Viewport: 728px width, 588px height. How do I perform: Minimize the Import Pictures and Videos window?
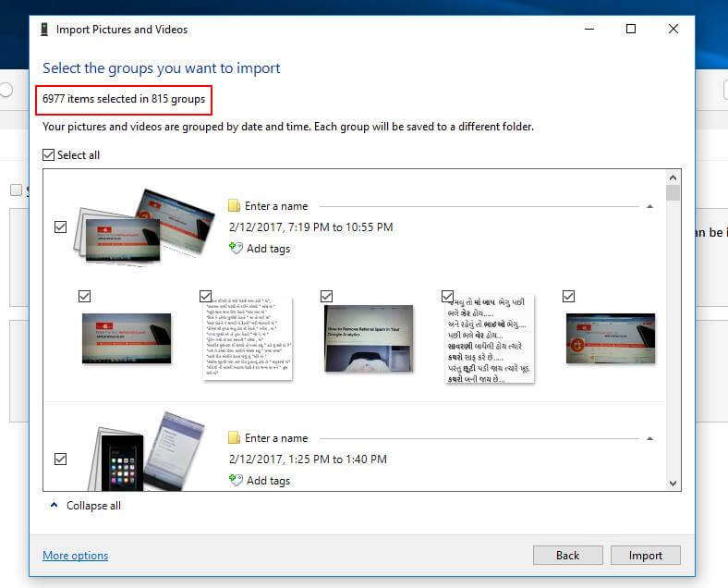click(589, 29)
